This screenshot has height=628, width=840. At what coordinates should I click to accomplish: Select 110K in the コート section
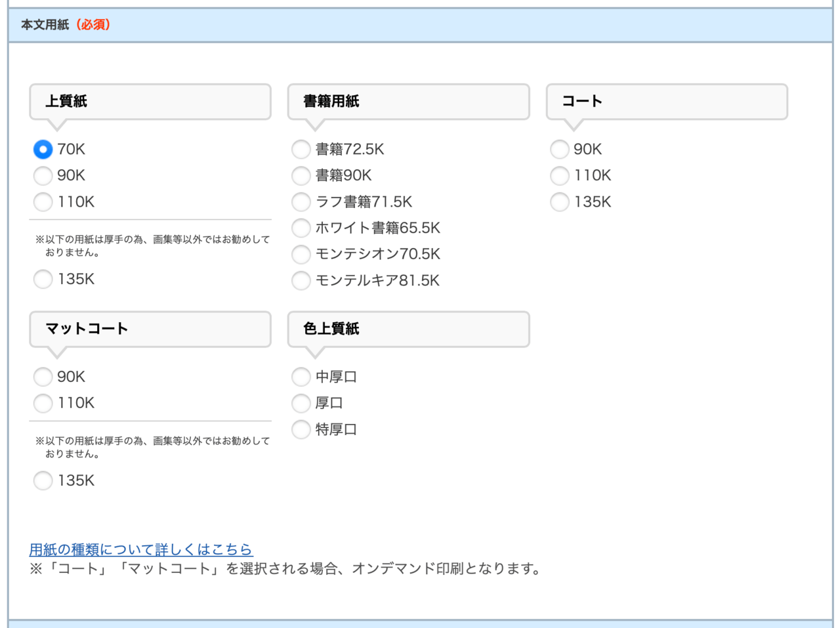(559, 176)
